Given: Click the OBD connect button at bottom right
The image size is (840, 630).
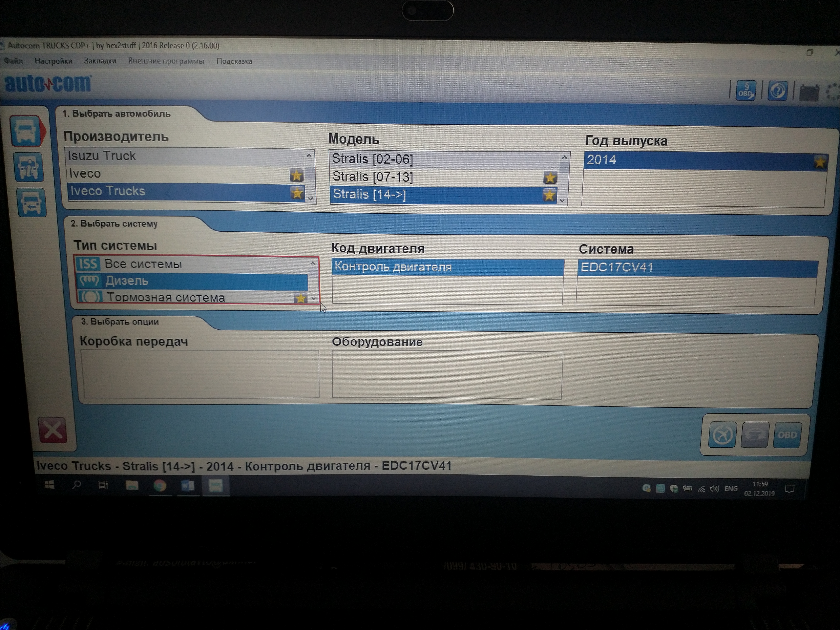Looking at the screenshot, I should point(787,435).
